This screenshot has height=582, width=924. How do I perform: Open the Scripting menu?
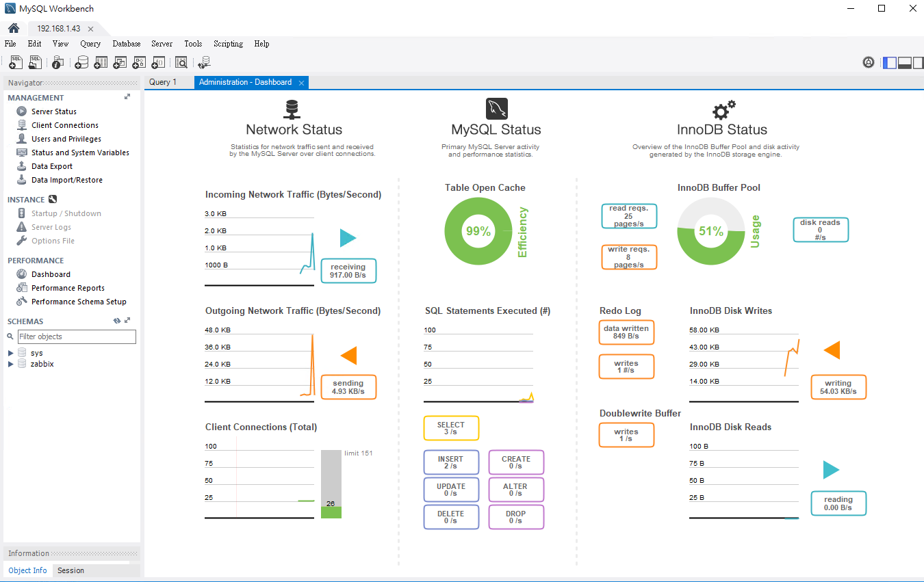coord(228,44)
